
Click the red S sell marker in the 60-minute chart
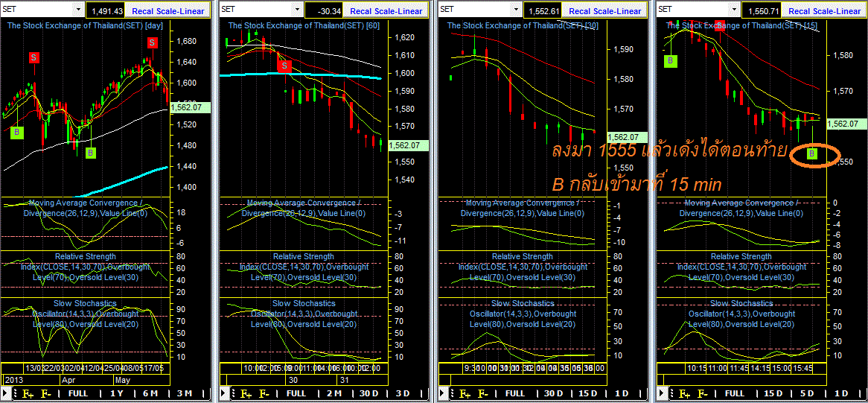284,66
